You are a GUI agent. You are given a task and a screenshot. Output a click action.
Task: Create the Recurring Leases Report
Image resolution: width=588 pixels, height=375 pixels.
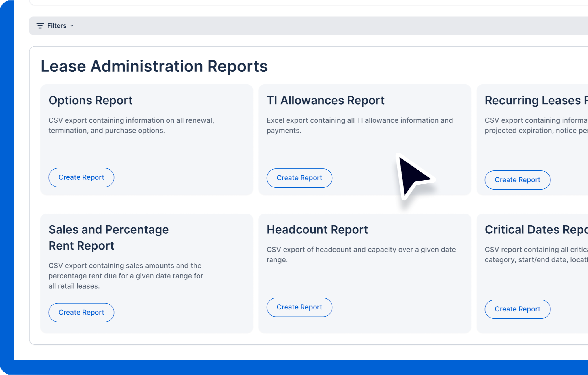(x=517, y=180)
